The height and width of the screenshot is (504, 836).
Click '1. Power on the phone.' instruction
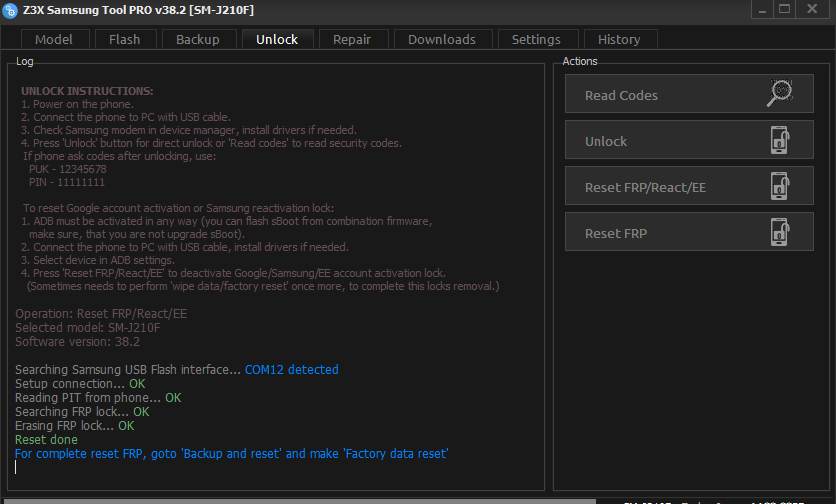coord(77,104)
